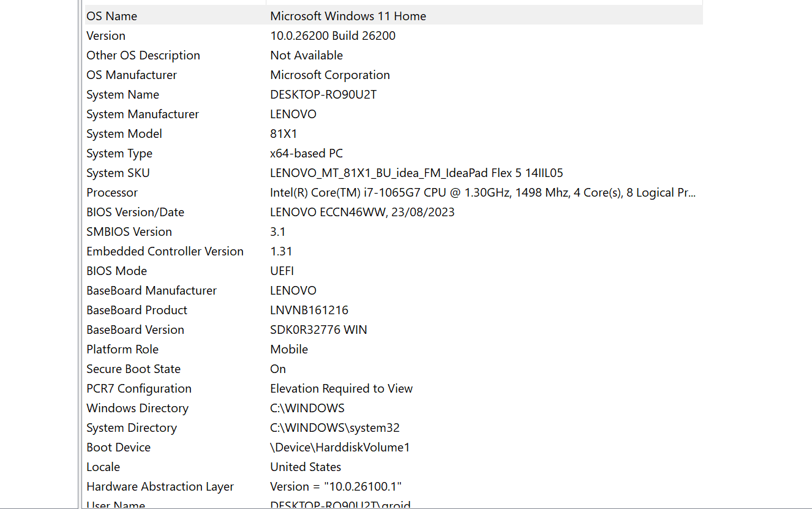Click the value \Device\HarddiskVolume1
The image size is (812, 509).
340,447
